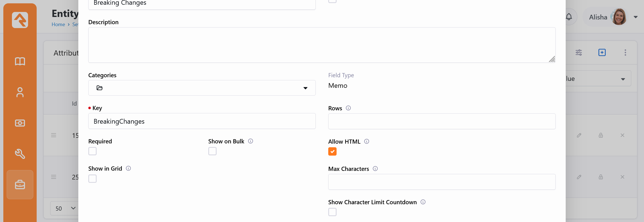The width and height of the screenshot is (644, 222).
Task: Enable the Required checkbox
Action: click(x=92, y=151)
